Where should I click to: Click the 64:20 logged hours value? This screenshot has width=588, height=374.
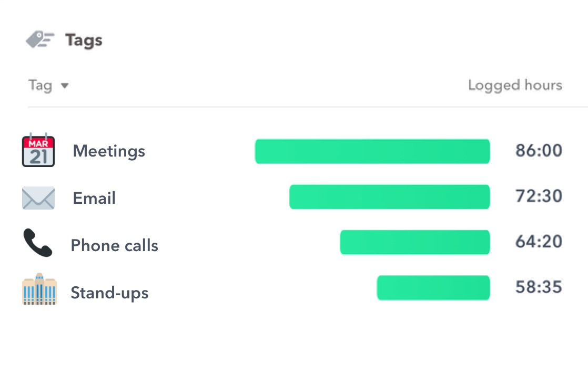click(539, 242)
